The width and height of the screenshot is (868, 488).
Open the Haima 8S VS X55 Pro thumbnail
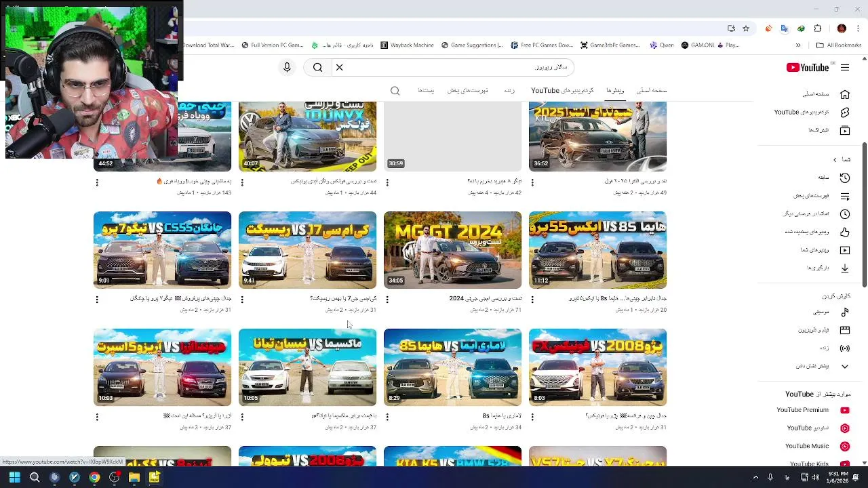(597, 250)
